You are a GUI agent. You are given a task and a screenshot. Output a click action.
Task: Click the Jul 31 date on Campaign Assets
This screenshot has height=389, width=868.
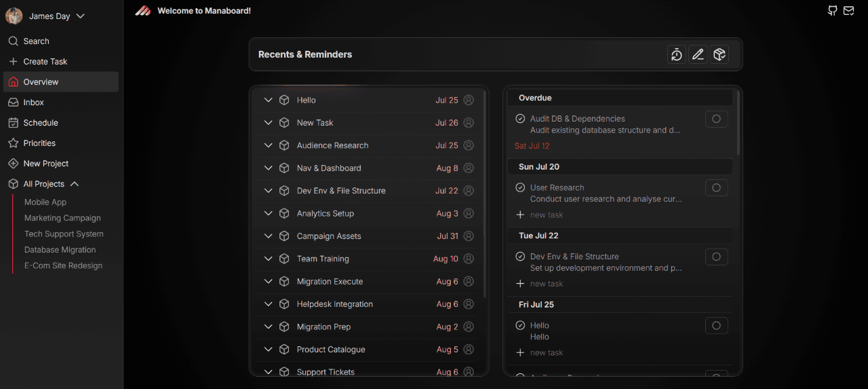[448, 236]
